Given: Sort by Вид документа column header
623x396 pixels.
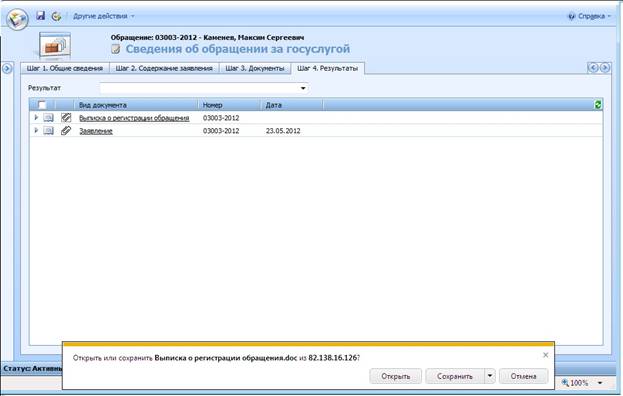Looking at the screenshot, I should point(135,105).
